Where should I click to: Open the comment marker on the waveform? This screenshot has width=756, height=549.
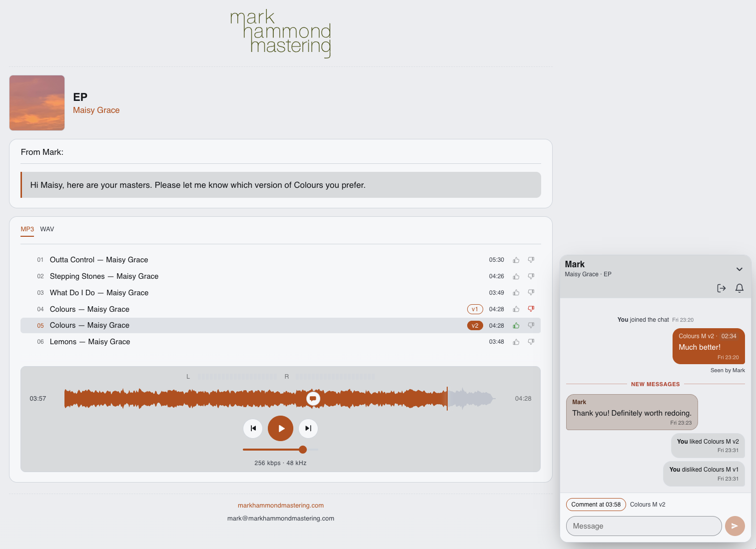click(313, 398)
